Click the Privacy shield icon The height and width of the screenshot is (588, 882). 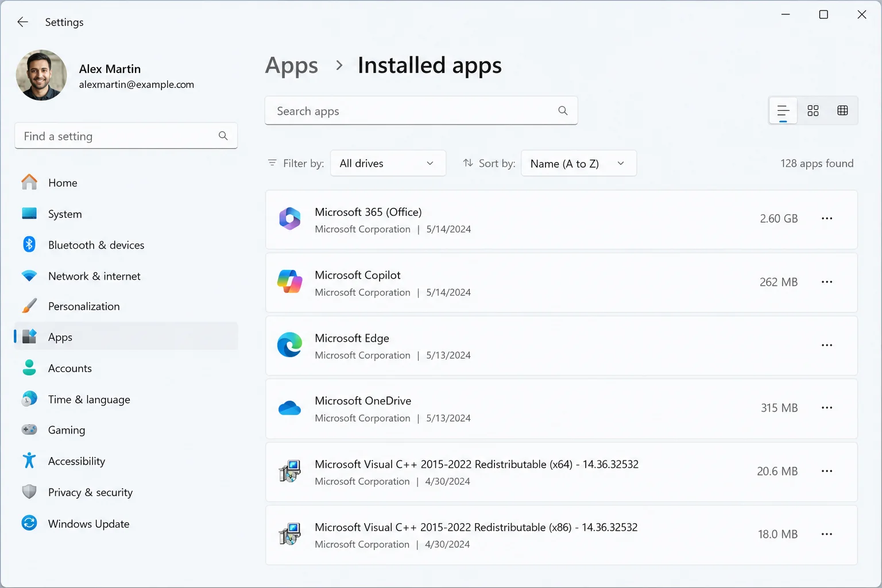pos(29,492)
